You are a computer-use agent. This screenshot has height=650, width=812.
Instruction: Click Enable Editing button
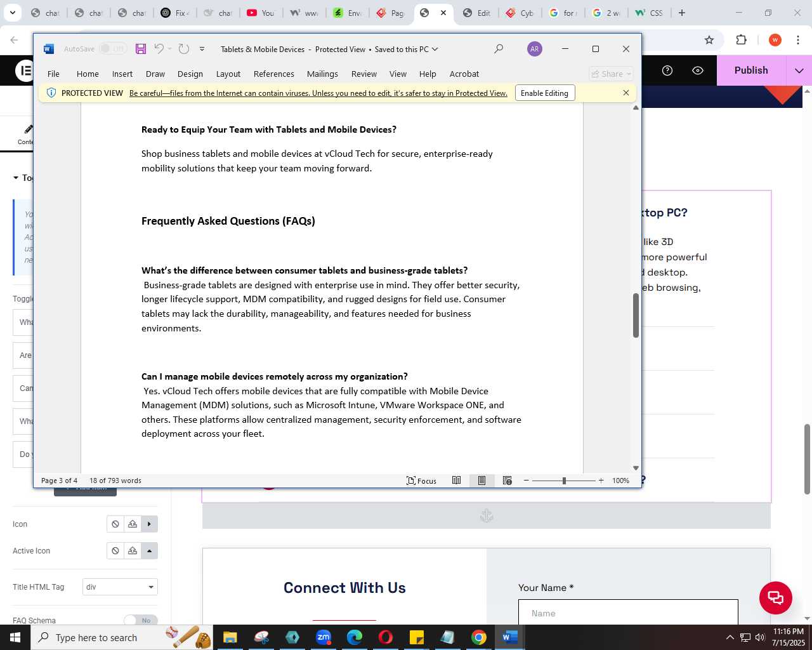pyautogui.click(x=544, y=93)
